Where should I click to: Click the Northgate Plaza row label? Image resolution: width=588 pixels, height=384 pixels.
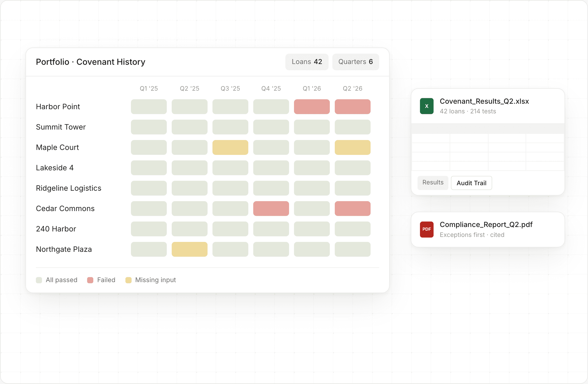(64, 249)
